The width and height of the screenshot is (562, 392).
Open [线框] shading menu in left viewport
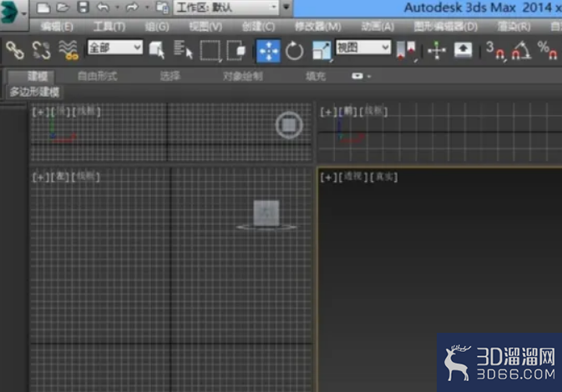85,177
